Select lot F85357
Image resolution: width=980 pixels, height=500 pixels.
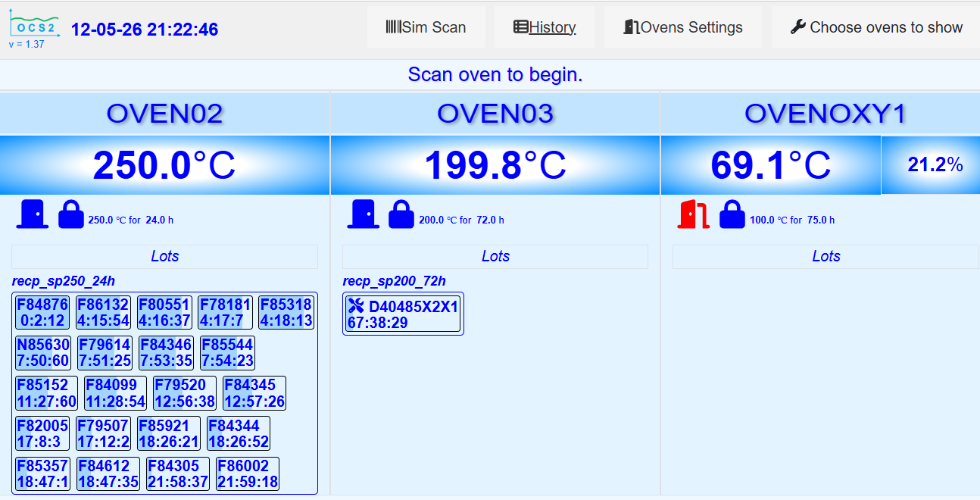point(42,473)
